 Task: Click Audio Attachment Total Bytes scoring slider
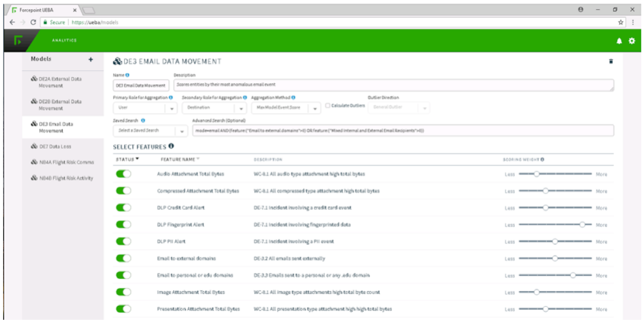(x=556, y=174)
